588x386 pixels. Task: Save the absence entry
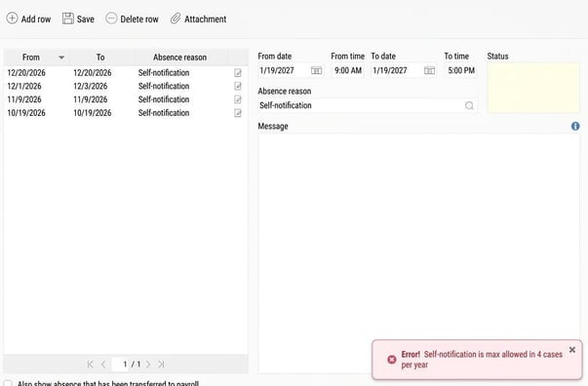(78, 19)
